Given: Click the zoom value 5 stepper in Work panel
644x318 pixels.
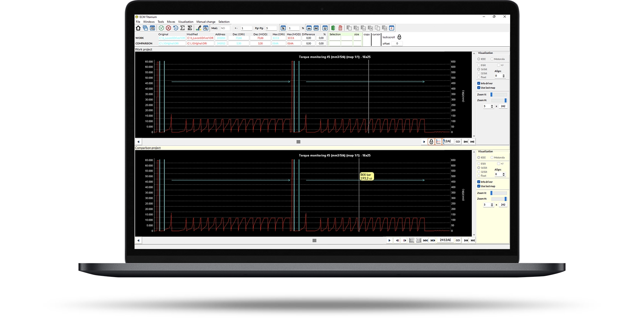Looking at the screenshot, I should (x=492, y=106).
